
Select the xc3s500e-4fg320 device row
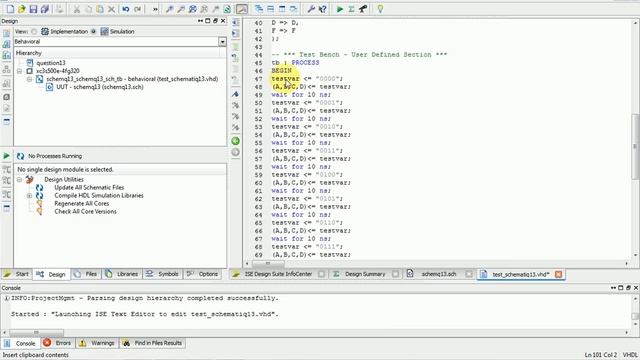(x=58, y=71)
